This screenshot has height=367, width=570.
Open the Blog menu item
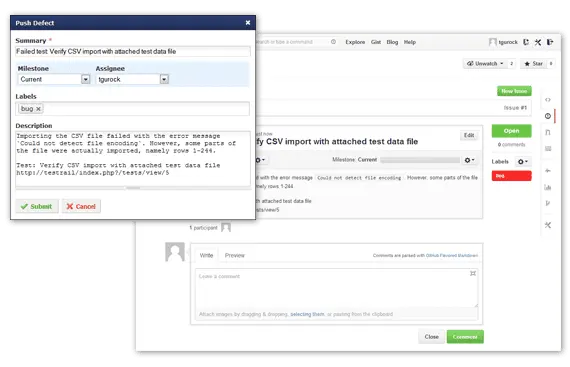392,42
